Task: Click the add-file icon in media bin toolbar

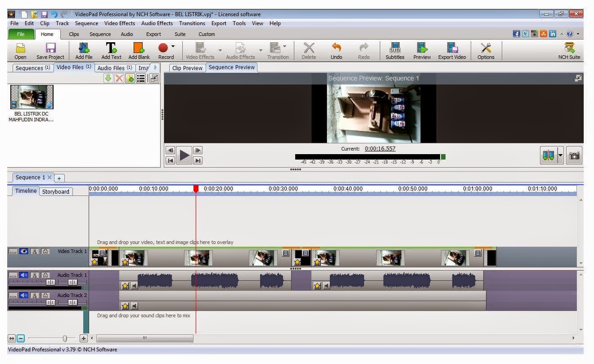Action: (130, 78)
